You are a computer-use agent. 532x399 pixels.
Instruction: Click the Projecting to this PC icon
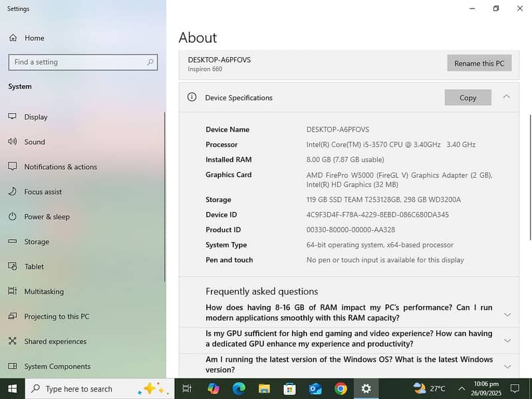coord(12,317)
